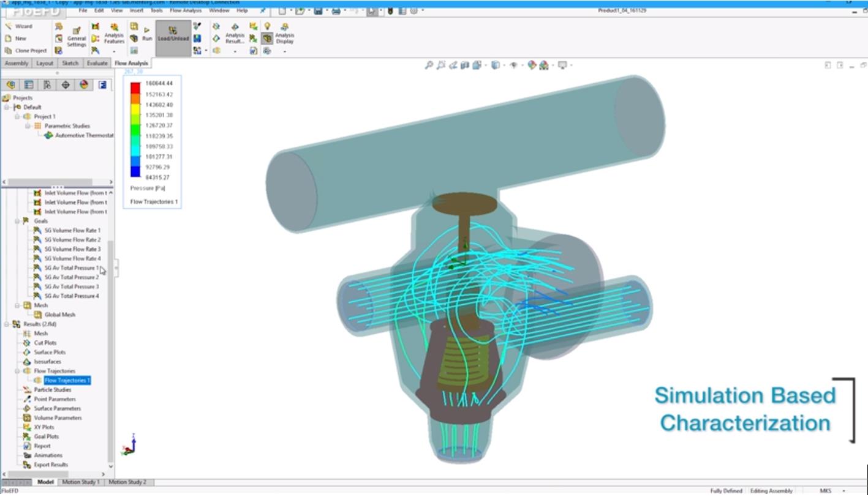
Task: Create a New project
Action: (15, 38)
